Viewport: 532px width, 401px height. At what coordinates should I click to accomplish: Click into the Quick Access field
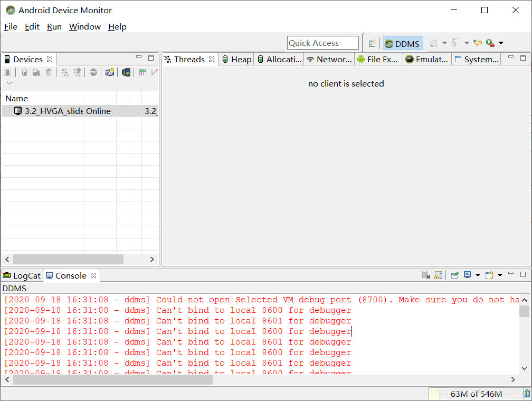(322, 43)
